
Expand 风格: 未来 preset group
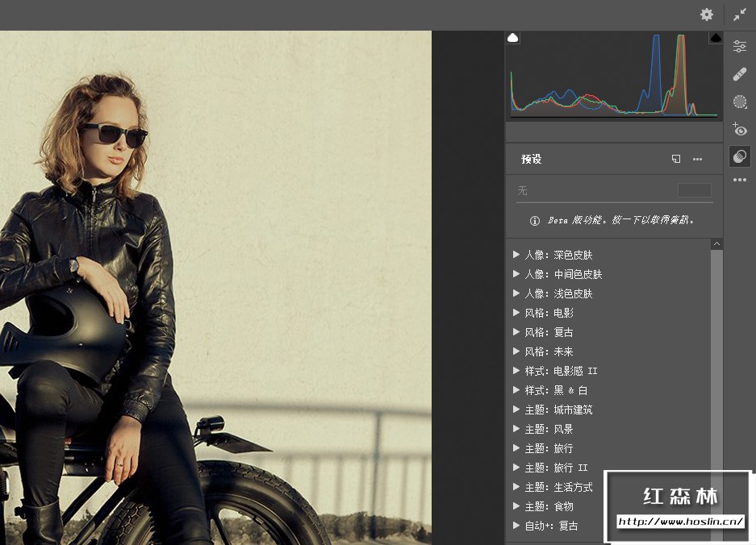516,352
